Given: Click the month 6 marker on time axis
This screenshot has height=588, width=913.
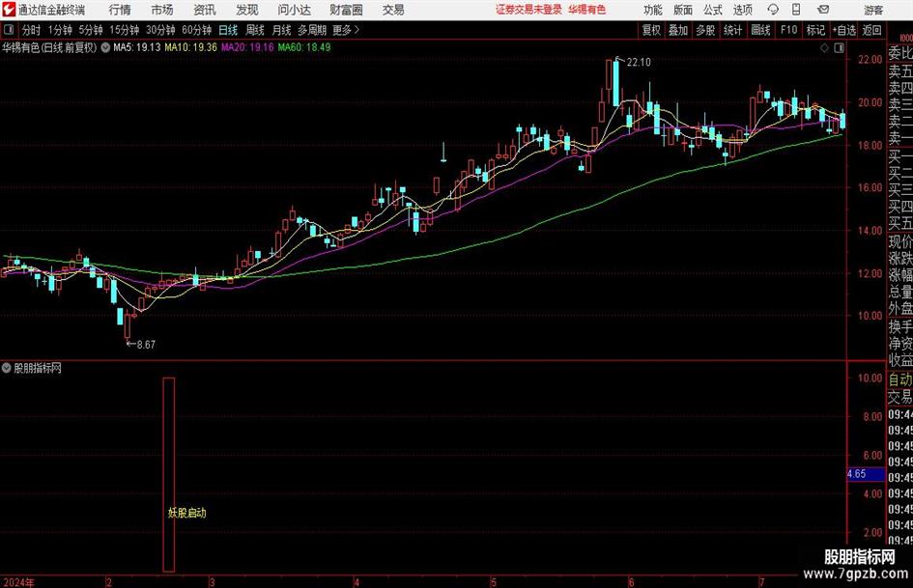Looking at the screenshot, I should click(x=631, y=582).
